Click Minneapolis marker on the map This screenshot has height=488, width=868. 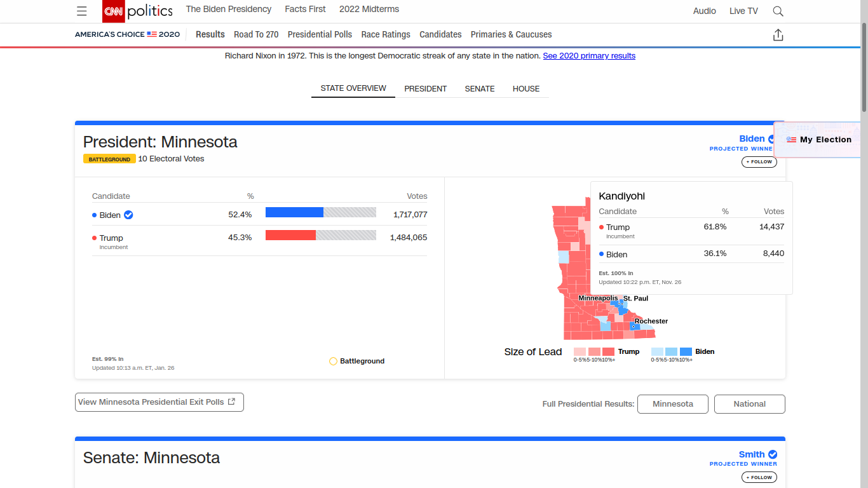(618, 304)
